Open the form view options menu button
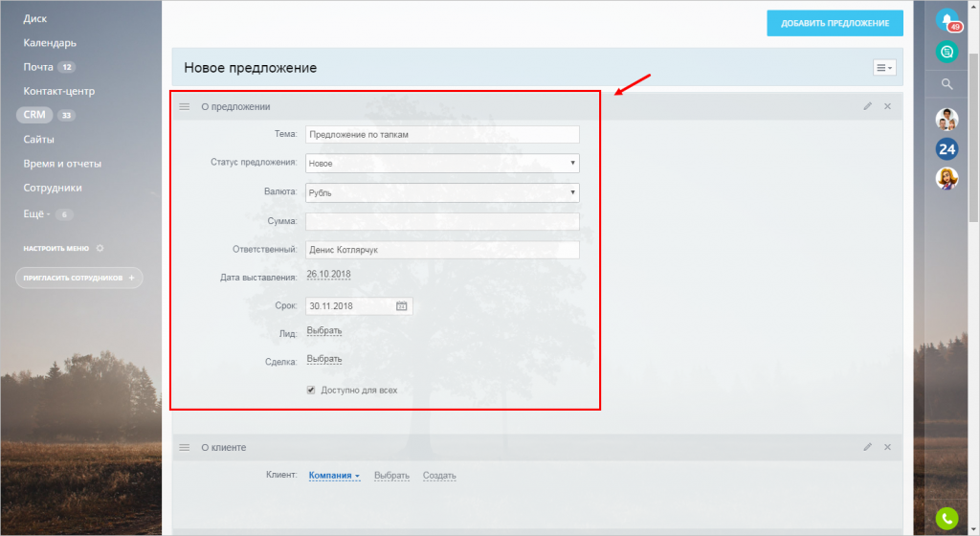Image resolution: width=980 pixels, height=536 pixels. coord(884,68)
